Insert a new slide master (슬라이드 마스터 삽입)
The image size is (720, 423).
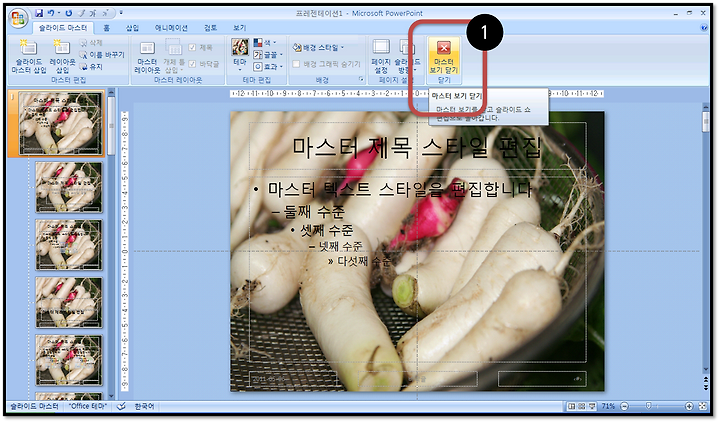tap(29, 56)
